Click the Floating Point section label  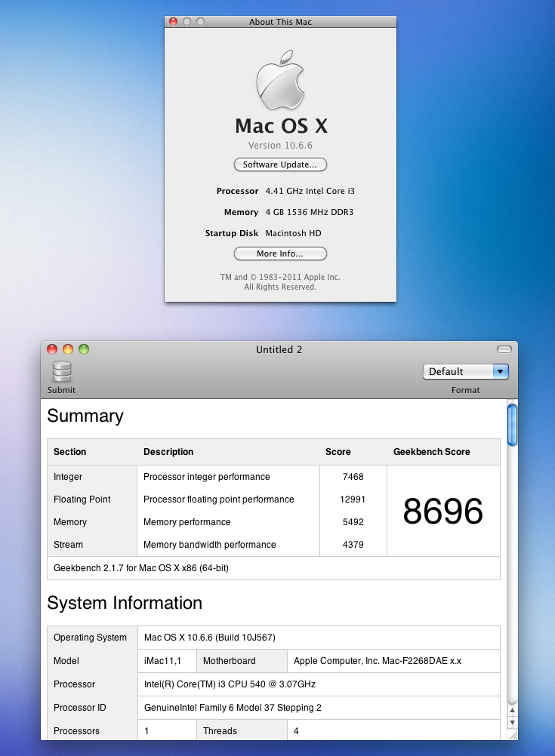tap(82, 499)
